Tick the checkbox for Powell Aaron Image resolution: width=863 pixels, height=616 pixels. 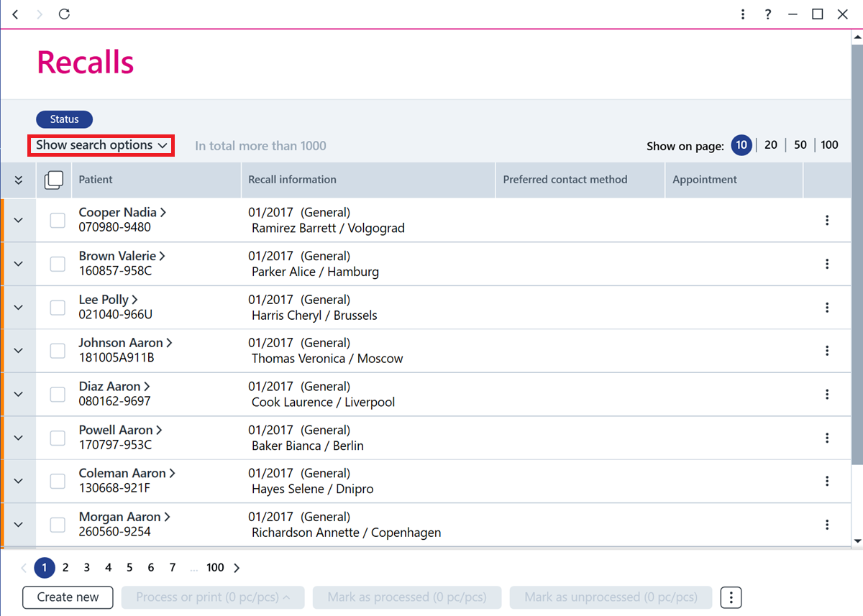click(x=58, y=438)
